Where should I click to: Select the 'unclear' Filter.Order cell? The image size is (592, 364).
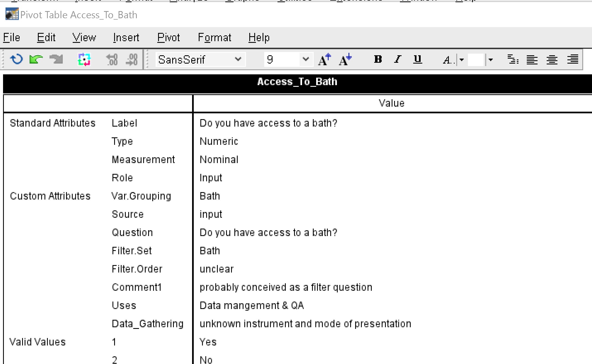pos(217,269)
